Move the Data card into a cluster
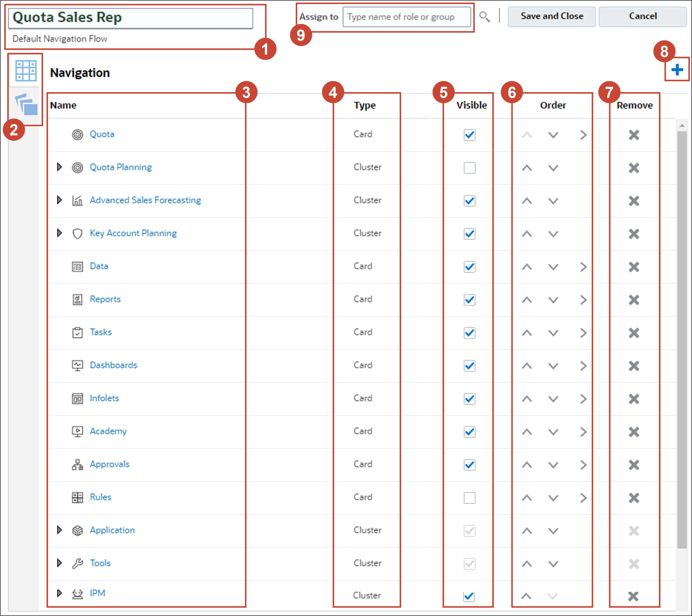The width and height of the screenshot is (692, 616). pos(583,267)
